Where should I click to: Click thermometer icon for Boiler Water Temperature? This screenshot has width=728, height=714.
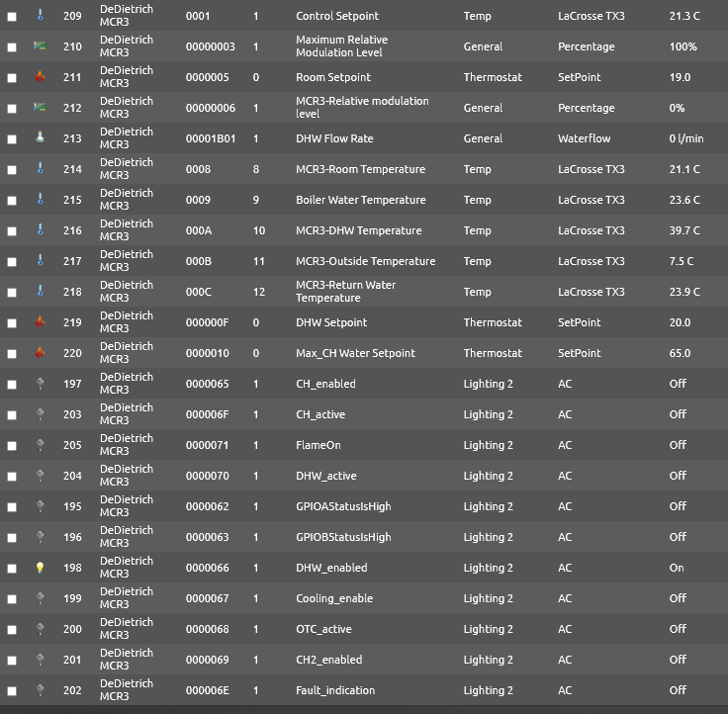pyautogui.click(x=40, y=199)
